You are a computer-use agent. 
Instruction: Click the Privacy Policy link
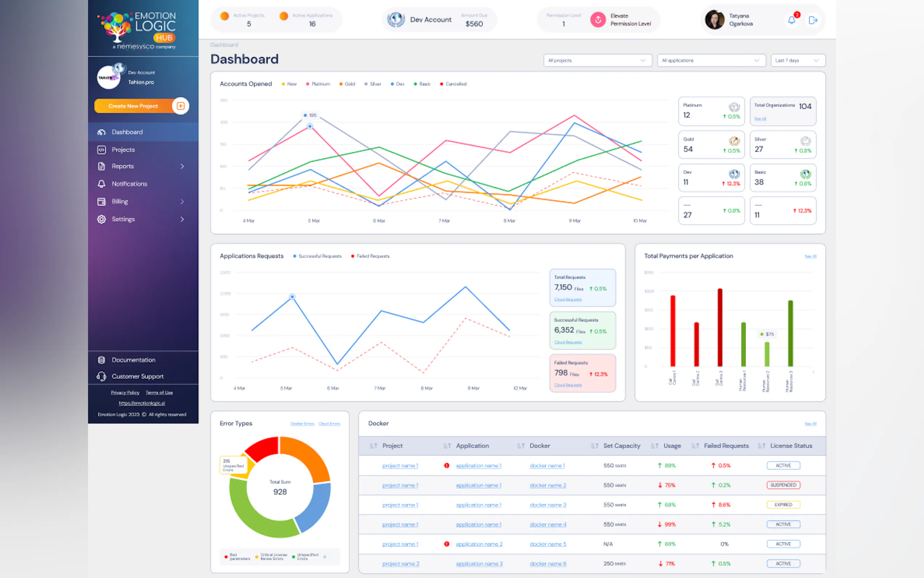(125, 393)
